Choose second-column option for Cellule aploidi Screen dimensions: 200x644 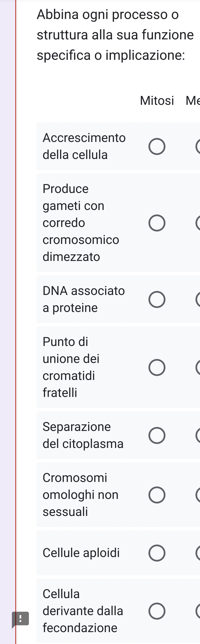[x=198, y=553]
